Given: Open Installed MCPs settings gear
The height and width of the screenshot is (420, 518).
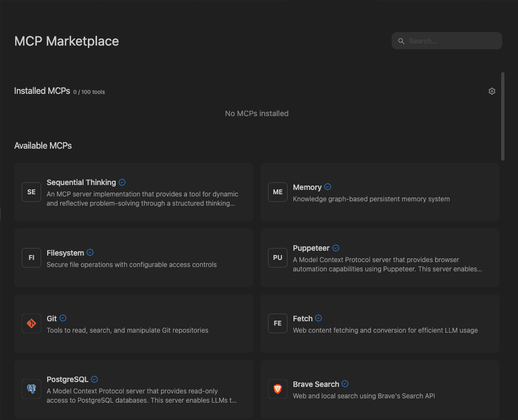Looking at the screenshot, I should coord(491,91).
